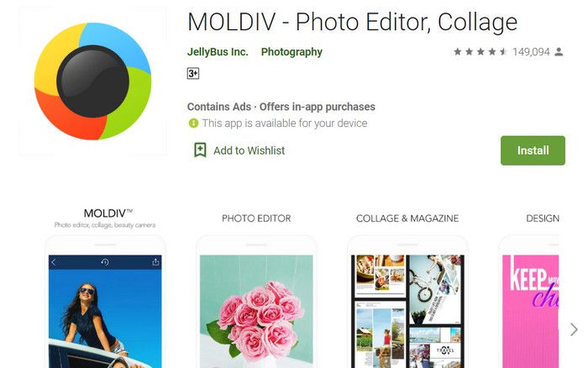Click the Add to Wishlist bookmark icon
This screenshot has height=368, width=588.
[200, 150]
